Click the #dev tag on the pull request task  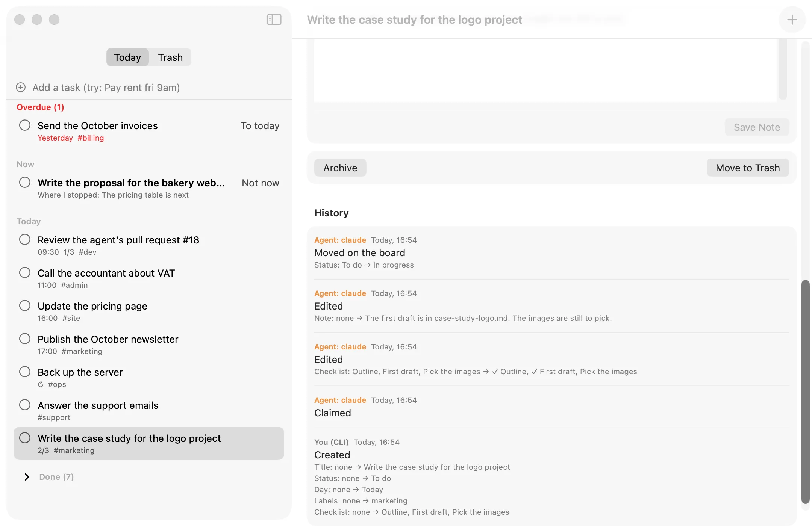coord(88,252)
